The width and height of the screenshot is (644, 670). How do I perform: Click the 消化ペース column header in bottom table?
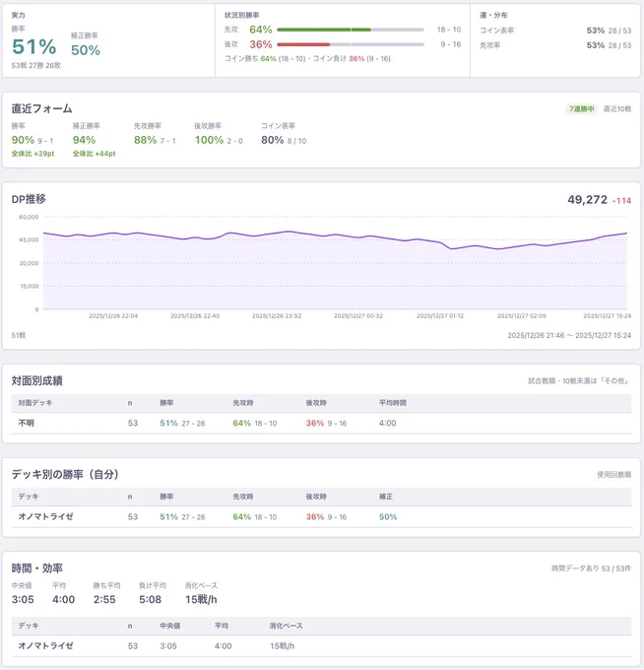pyautogui.click(x=287, y=626)
